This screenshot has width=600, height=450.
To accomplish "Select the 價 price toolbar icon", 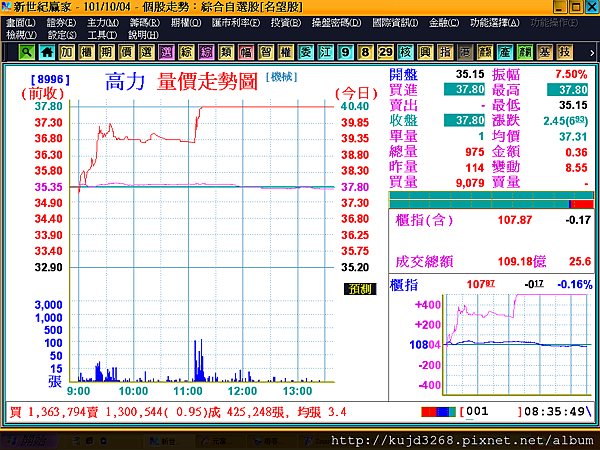I will pos(126,52).
